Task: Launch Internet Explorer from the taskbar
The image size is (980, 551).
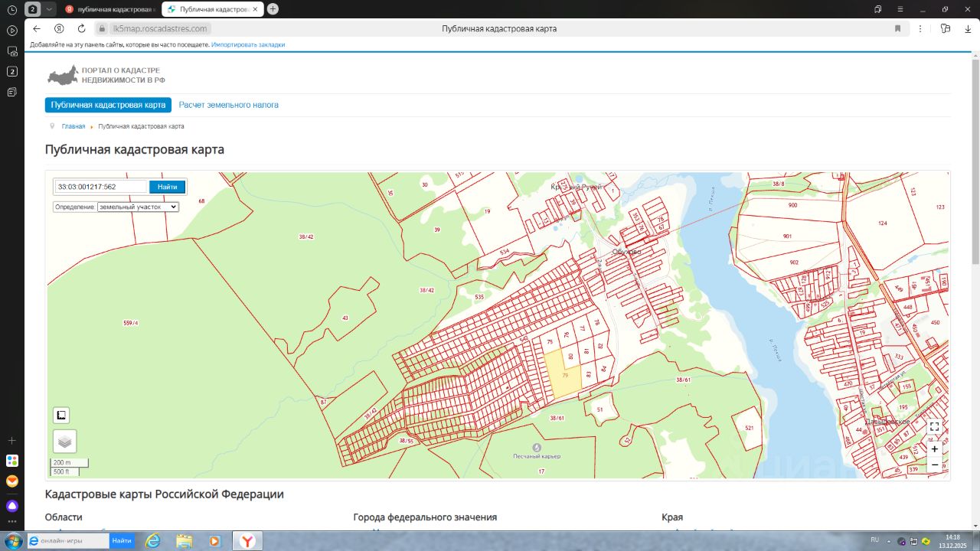Action: pyautogui.click(x=152, y=541)
